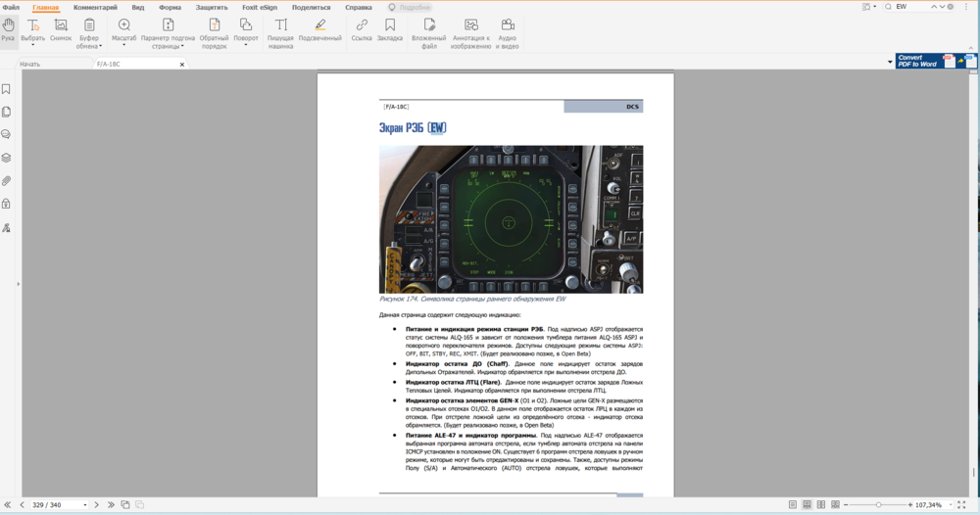Open Параметр подгона страницы options
Viewport: 980px width, 515px height.
(168, 33)
